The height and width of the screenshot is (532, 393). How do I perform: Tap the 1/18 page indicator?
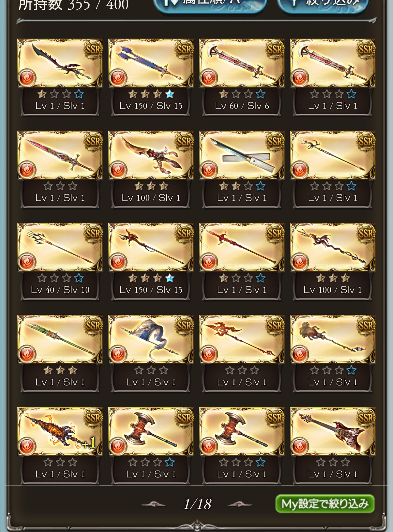197,504
